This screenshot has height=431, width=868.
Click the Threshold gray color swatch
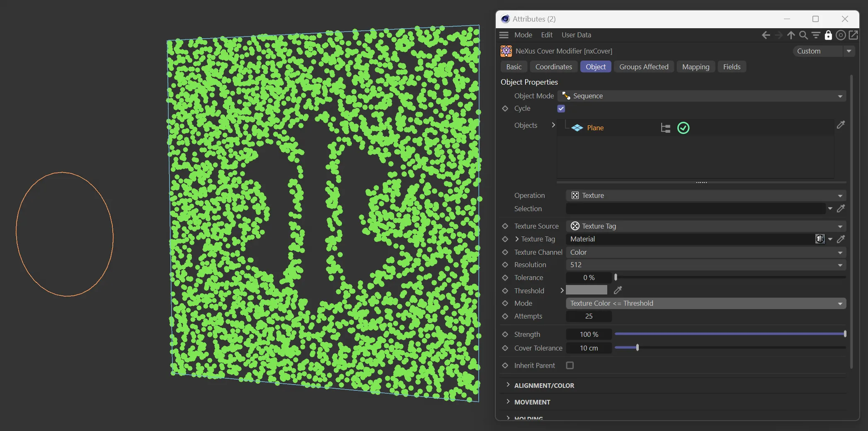tap(586, 290)
